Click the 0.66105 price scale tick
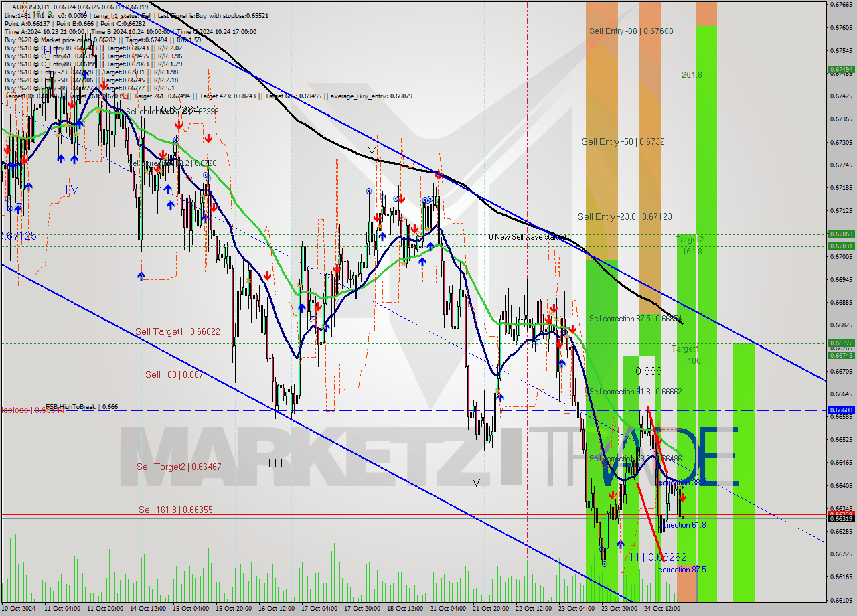 click(x=841, y=600)
